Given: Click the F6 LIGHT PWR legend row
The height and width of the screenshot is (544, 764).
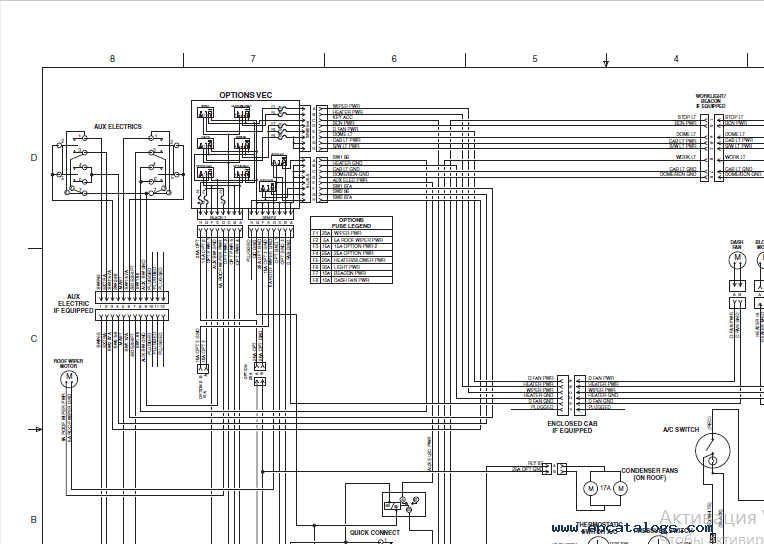Looking at the screenshot, I should pos(351,267).
